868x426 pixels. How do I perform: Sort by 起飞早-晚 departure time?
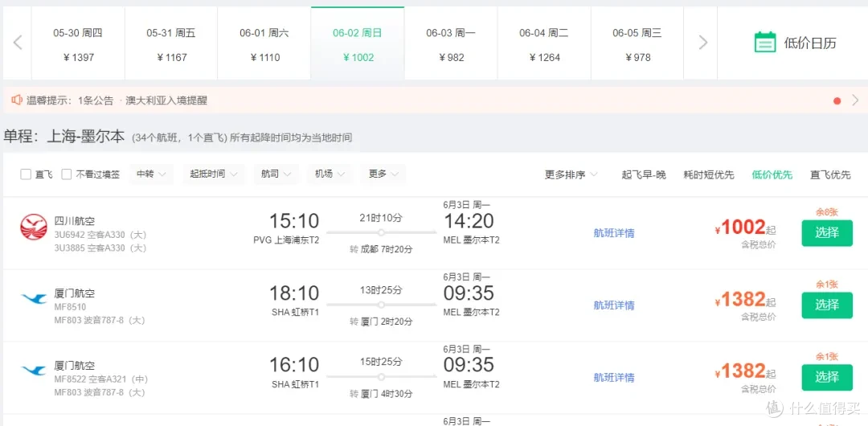click(x=644, y=175)
